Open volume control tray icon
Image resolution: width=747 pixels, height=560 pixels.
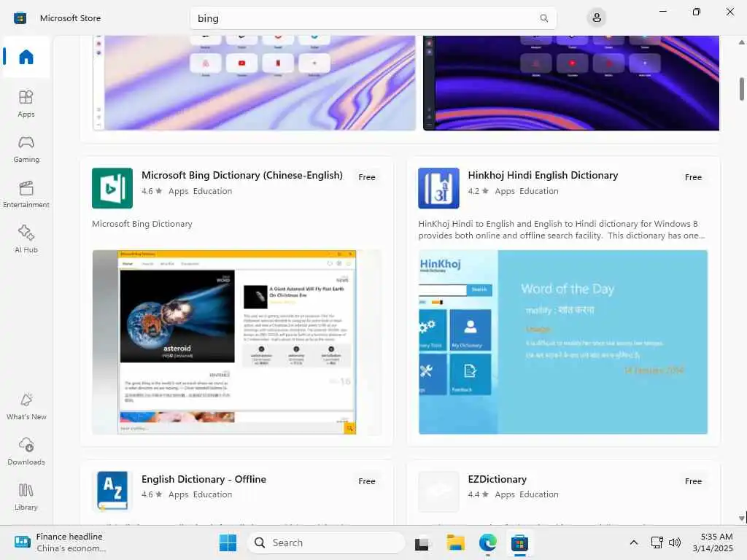[675, 542]
